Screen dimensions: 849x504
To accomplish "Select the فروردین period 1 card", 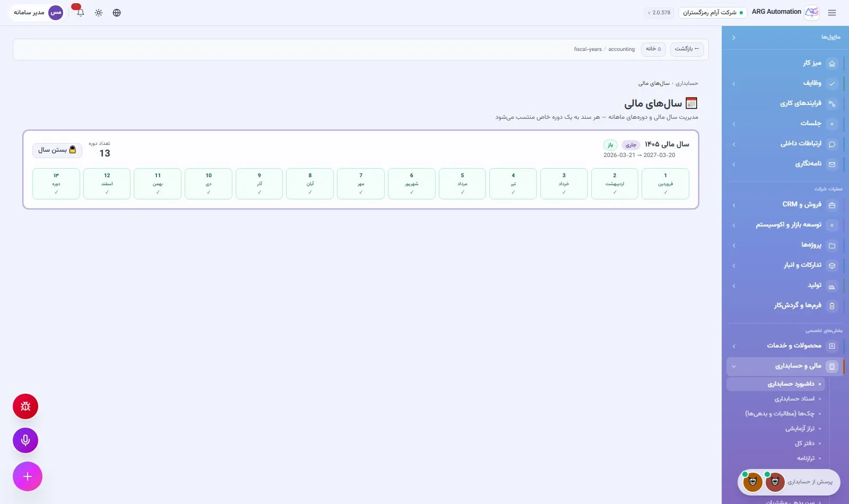I will coord(665,184).
